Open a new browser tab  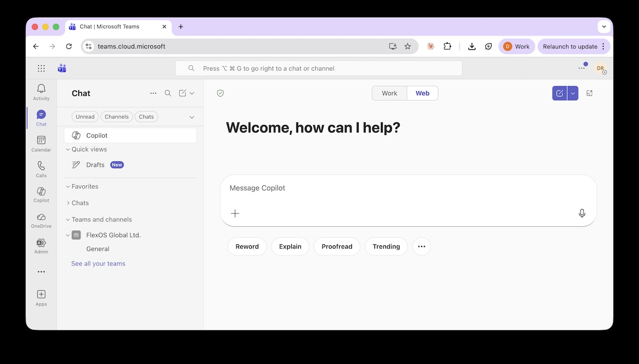[x=181, y=27]
